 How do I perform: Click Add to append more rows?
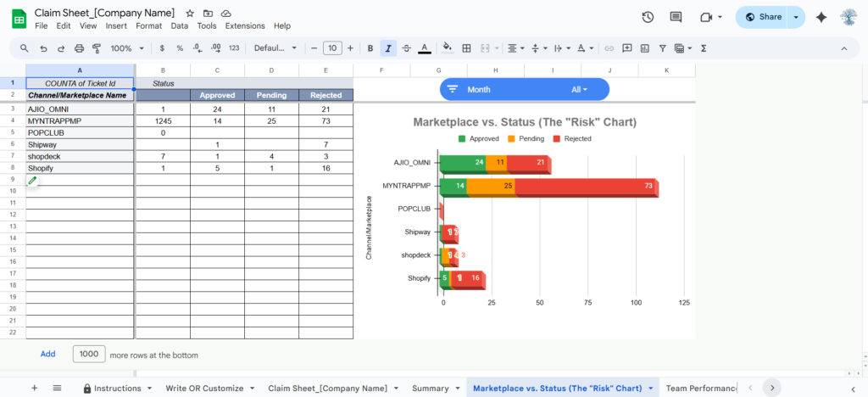(47, 354)
